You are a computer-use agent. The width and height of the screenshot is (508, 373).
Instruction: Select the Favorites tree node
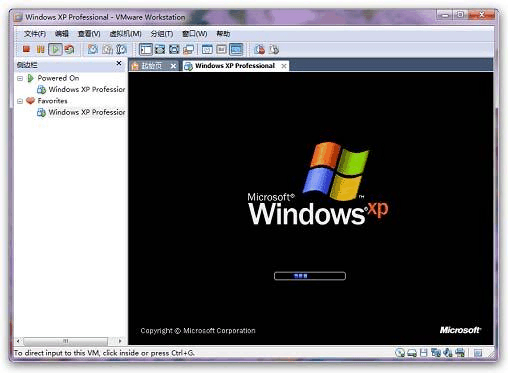[52, 101]
